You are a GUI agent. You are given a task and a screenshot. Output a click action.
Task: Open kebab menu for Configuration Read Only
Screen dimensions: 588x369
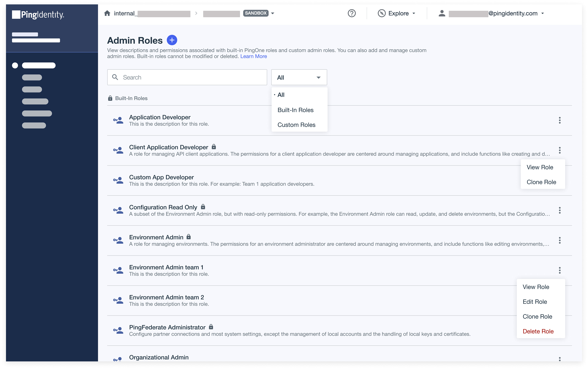pyautogui.click(x=560, y=210)
